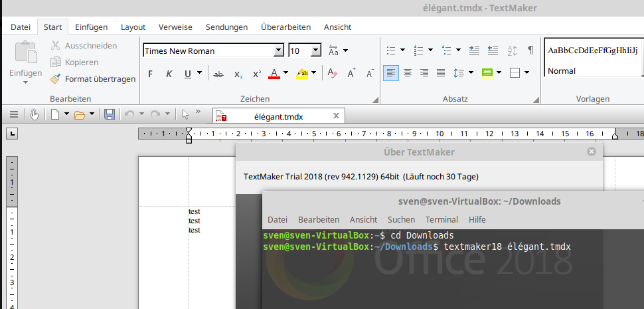Open font color dropdown arrow

tap(286, 72)
